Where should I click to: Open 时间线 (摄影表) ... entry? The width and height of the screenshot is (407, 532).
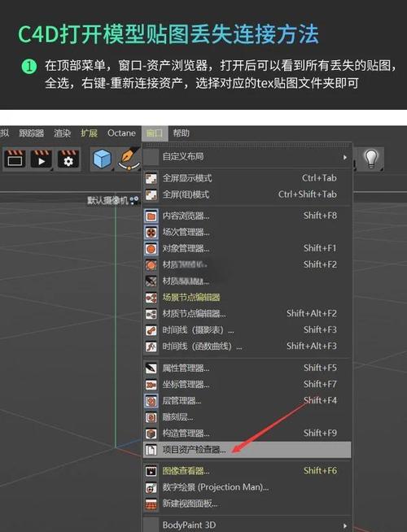tap(247, 330)
